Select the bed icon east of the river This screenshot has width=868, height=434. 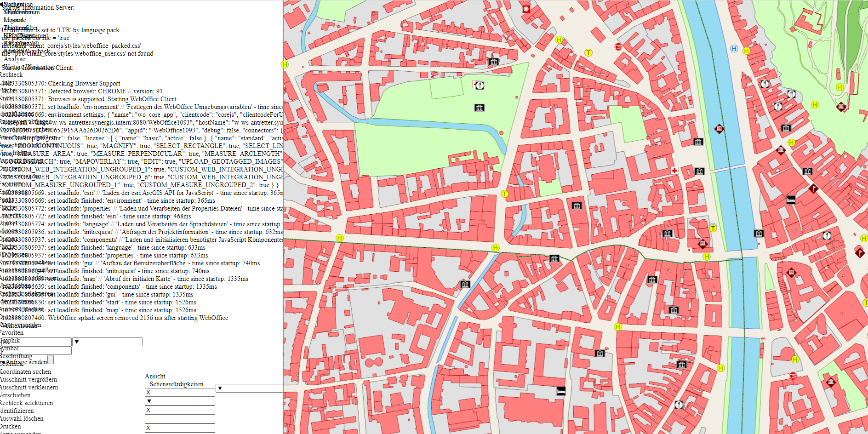coord(791,200)
